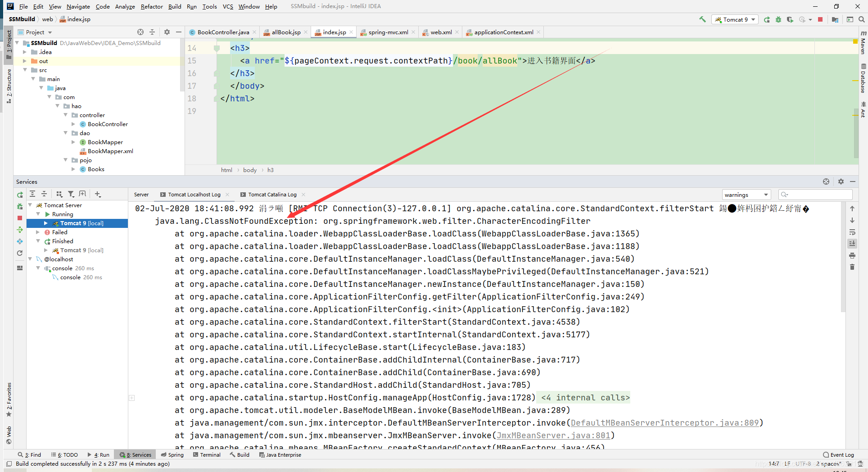Collapse all in Project panel toolbar
The width and height of the screenshot is (868, 472).
point(152,32)
